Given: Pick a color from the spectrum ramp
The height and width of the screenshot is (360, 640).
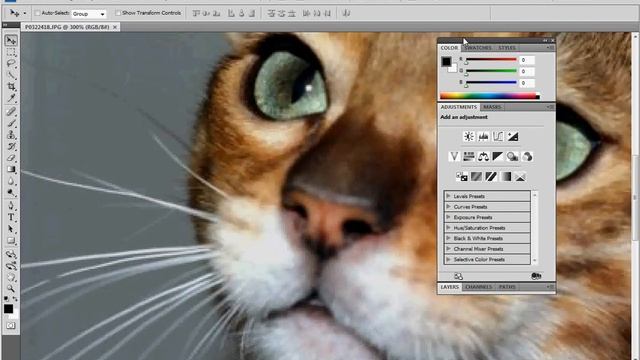Looking at the screenshot, I should pos(489,96).
